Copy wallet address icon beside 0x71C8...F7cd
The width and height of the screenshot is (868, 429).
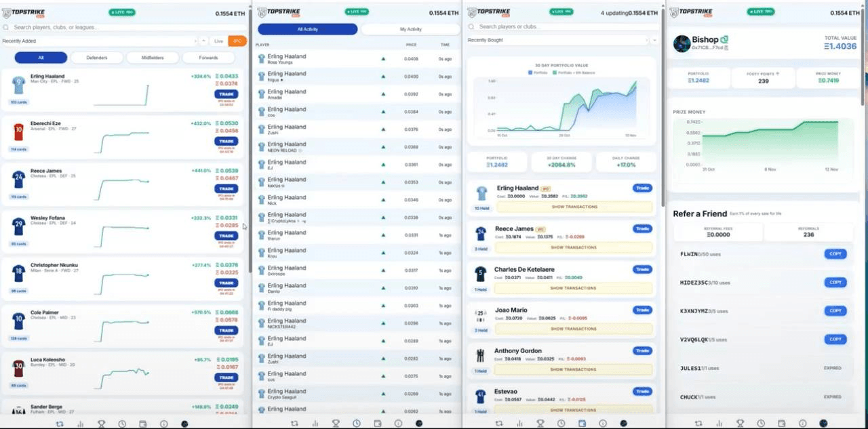tap(726, 48)
